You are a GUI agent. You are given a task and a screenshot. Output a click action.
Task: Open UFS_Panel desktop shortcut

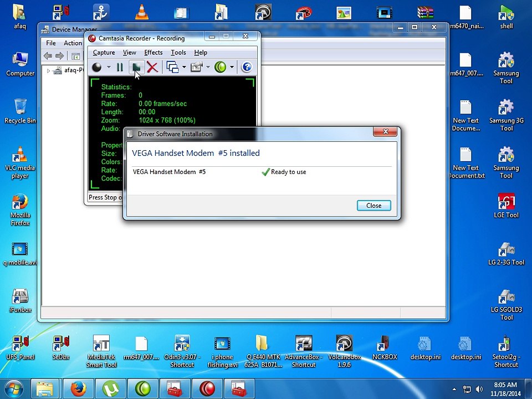(20, 348)
